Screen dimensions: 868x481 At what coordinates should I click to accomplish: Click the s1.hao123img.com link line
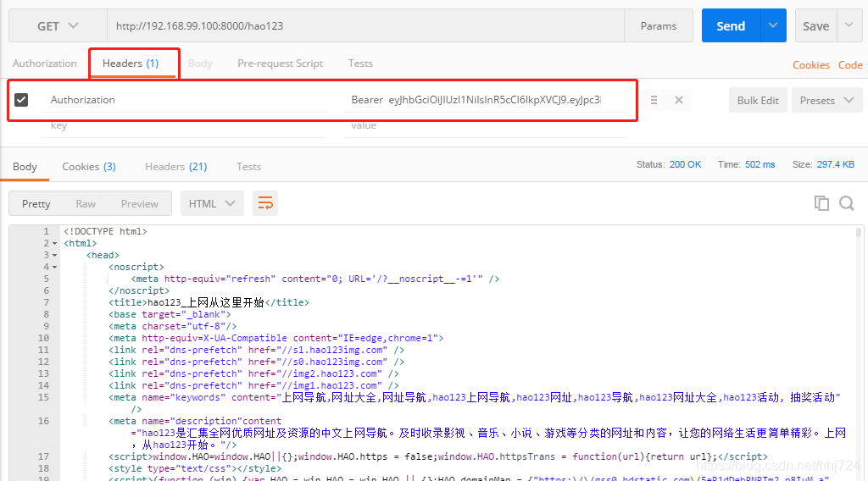click(x=256, y=351)
